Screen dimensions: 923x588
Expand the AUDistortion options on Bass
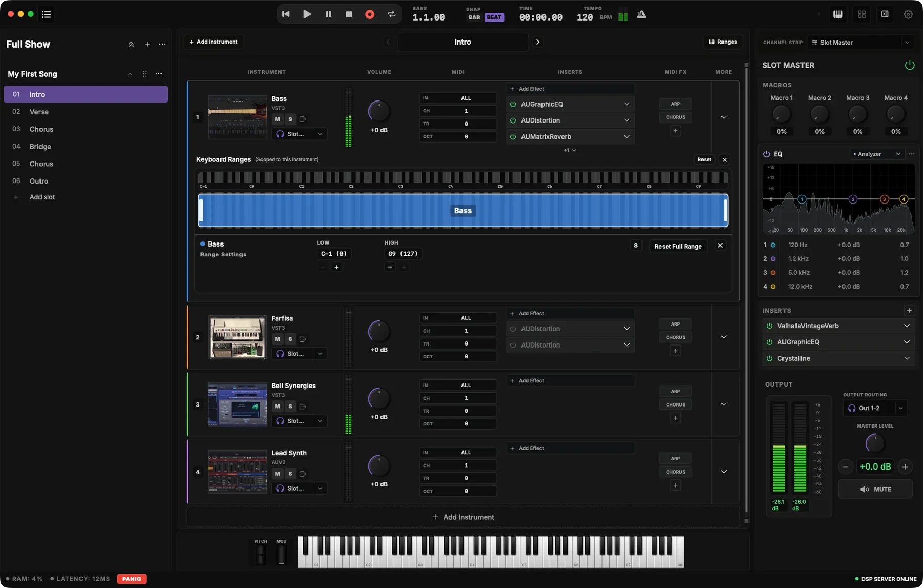pos(627,120)
